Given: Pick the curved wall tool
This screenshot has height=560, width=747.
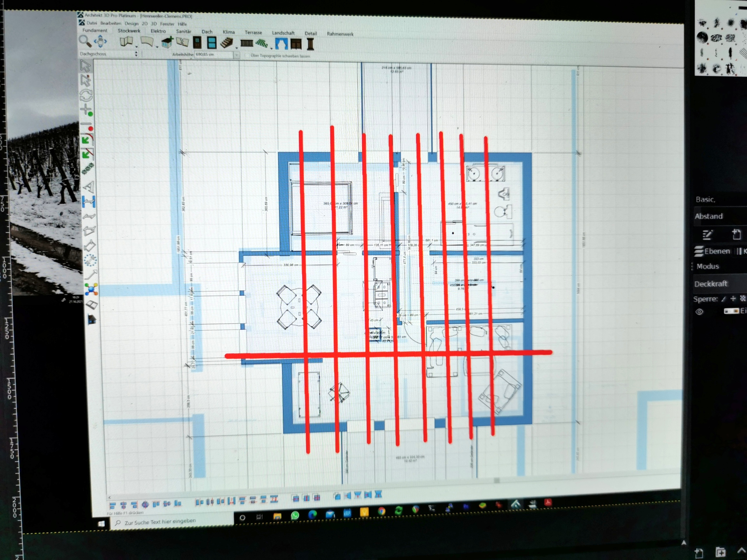Looking at the screenshot, I should tap(147, 42).
